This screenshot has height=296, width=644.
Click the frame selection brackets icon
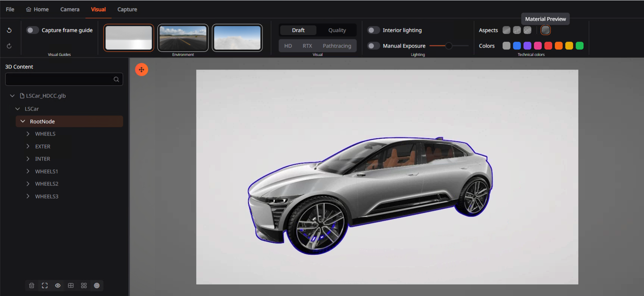45,286
